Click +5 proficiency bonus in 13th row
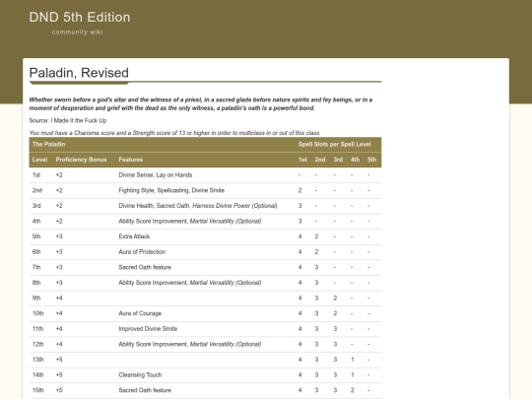Screen dimensions: 532x399 point(59,360)
